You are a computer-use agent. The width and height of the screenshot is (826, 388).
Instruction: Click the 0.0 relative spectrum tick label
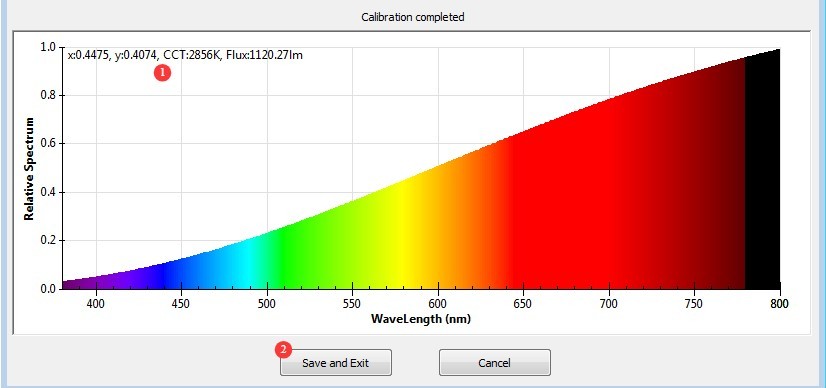[48, 289]
